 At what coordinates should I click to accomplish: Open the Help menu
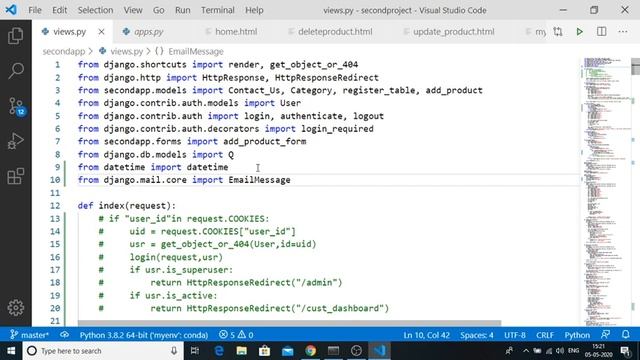coord(254,10)
